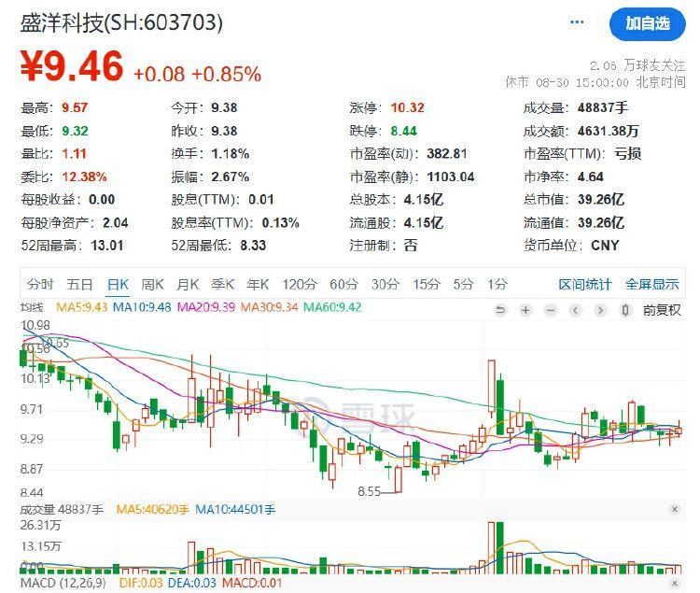Click the MA60:9.42 legend label
700x593 pixels.
pos(332,307)
